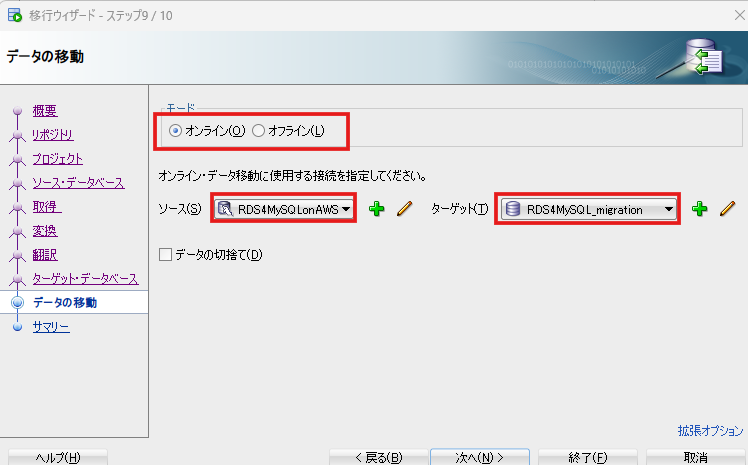Screen dimensions: 748x465
Task: Click the 次へ(N) > button
Action: (480, 457)
